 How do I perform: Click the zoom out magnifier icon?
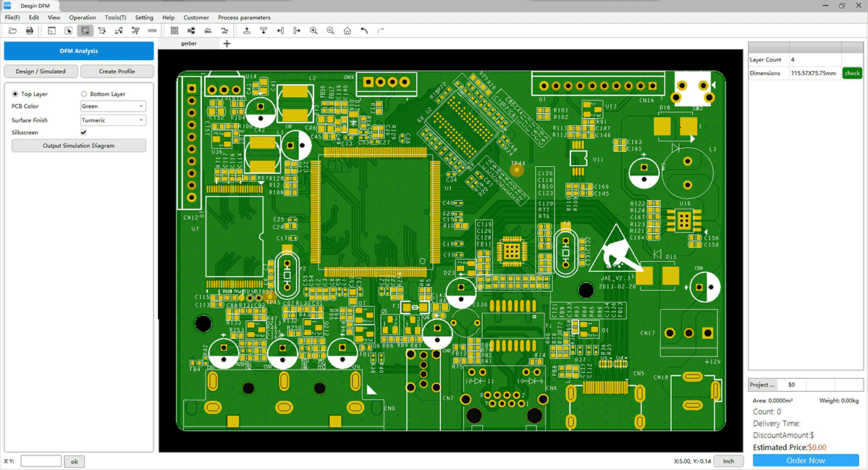tap(331, 30)
